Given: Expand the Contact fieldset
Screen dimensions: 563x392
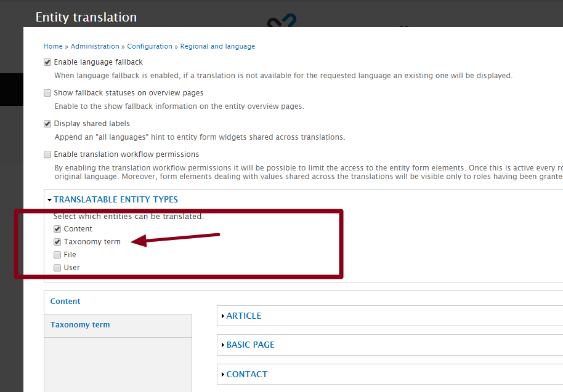Looking at the screenshot, I should coord(246,374).
